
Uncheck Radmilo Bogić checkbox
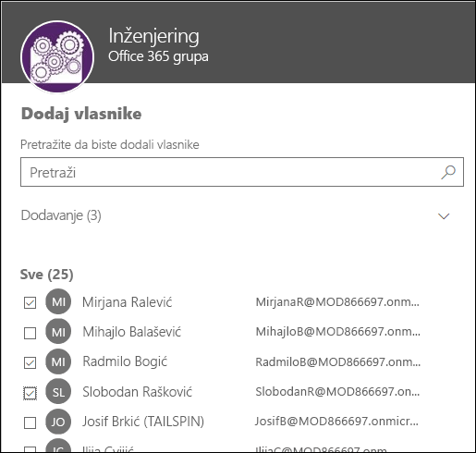point(30,362)
